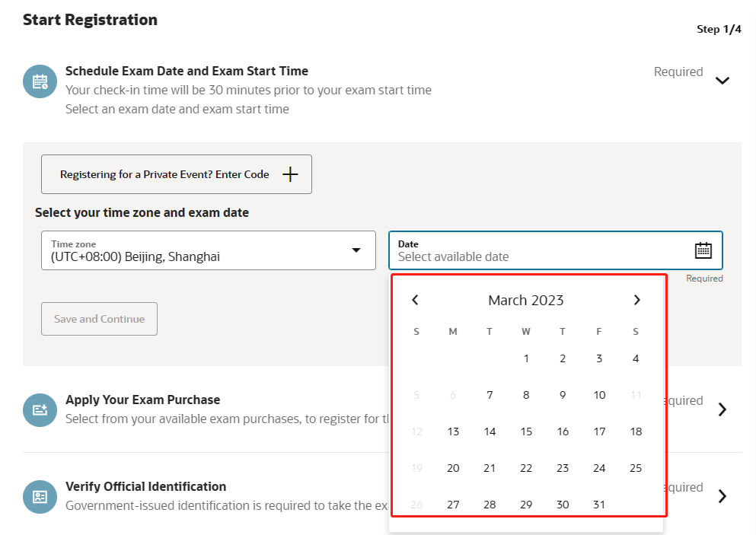This screenshot has width=756, height=535.
Task: Choose March 31 in the calendar
Action: (599, 504)
